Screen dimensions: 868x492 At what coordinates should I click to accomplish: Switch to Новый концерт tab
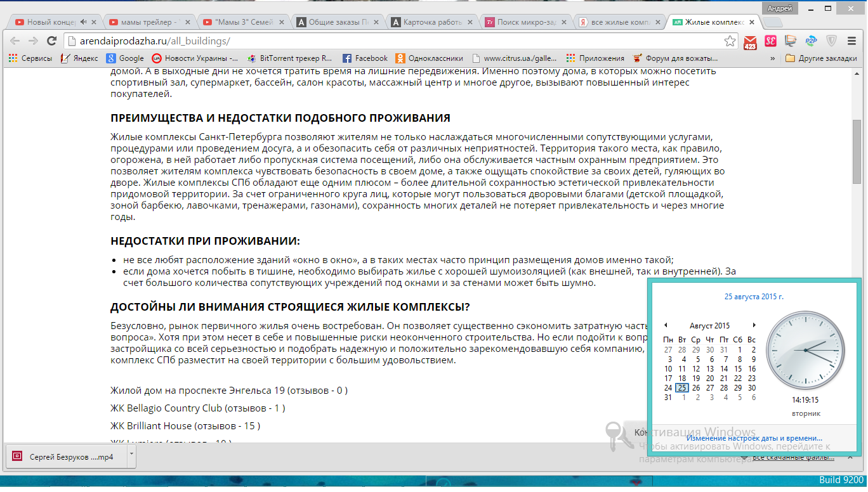[53, 22]
